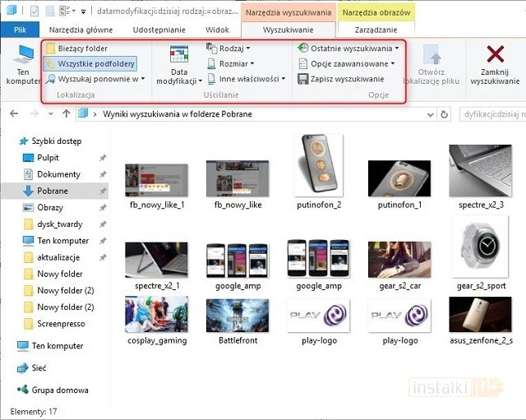Click the search query input field
The height and width of the screenshot is (420, 526).
coord(490,114)
